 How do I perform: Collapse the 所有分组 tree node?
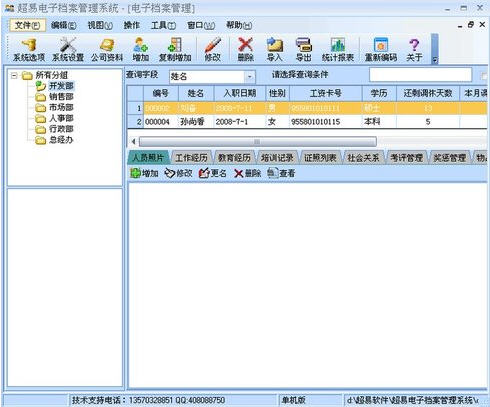(14, 75)
